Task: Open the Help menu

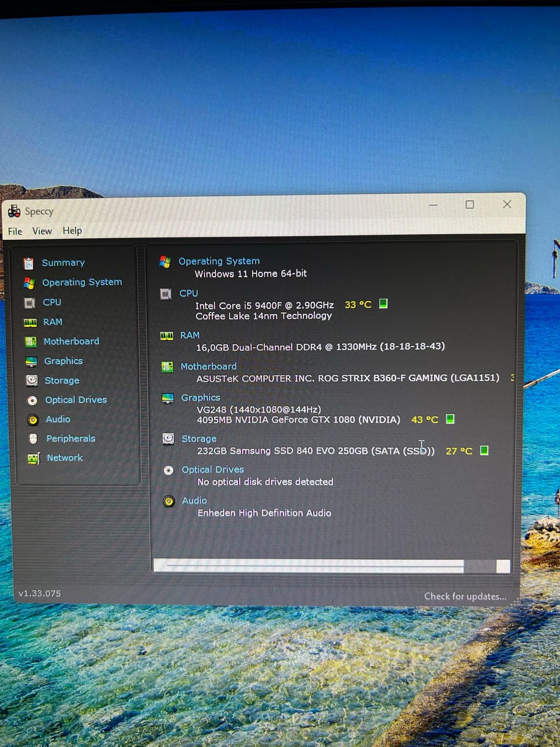Action: point(72,231)
